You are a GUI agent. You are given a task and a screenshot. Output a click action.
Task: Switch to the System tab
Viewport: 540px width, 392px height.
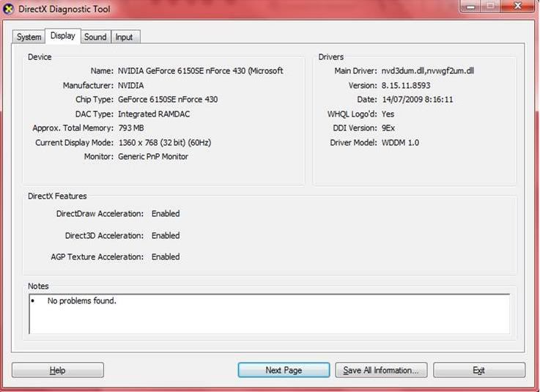(x=29, y=37)
